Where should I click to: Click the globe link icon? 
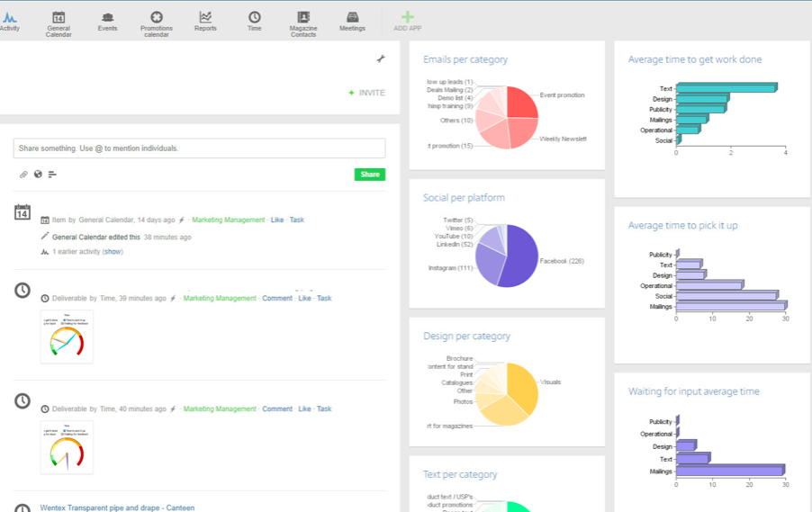click(38, 175)
